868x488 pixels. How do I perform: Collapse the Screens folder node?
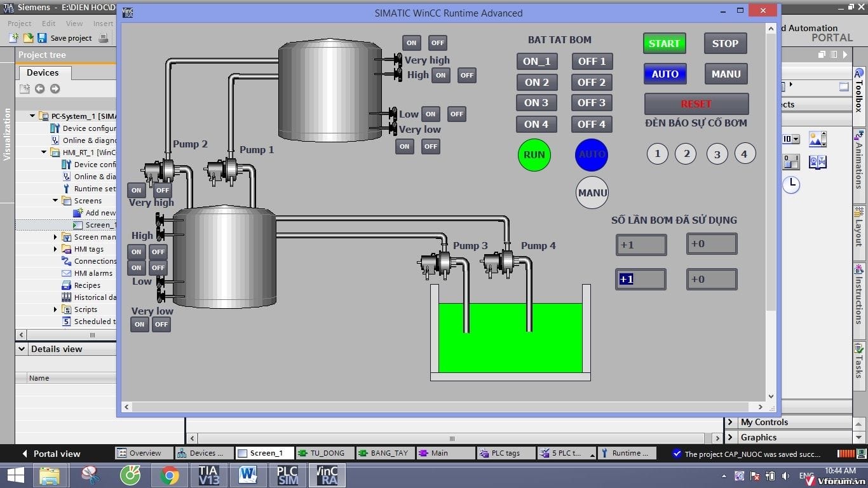tap(55, 201)
